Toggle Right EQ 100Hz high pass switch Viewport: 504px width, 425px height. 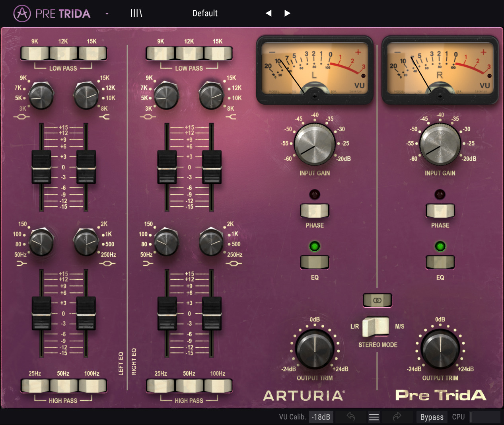coord(218,386)
